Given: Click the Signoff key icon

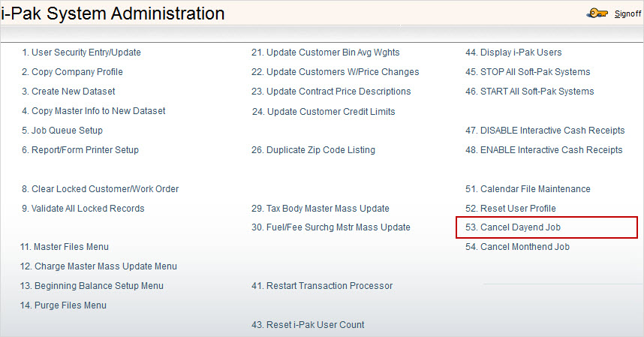Looking at the screenshot, I should (x=597, y=14).
